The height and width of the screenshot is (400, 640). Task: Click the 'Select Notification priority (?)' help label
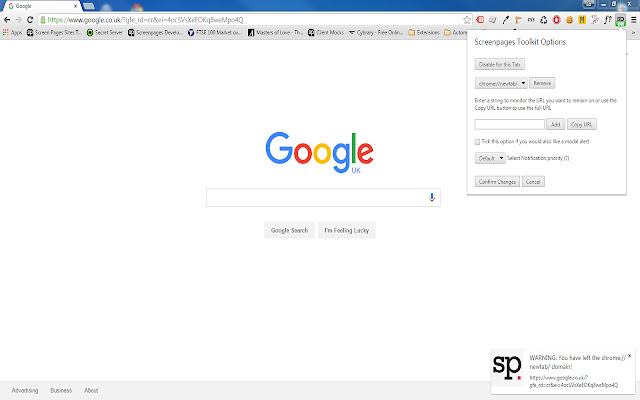[538, 158]
